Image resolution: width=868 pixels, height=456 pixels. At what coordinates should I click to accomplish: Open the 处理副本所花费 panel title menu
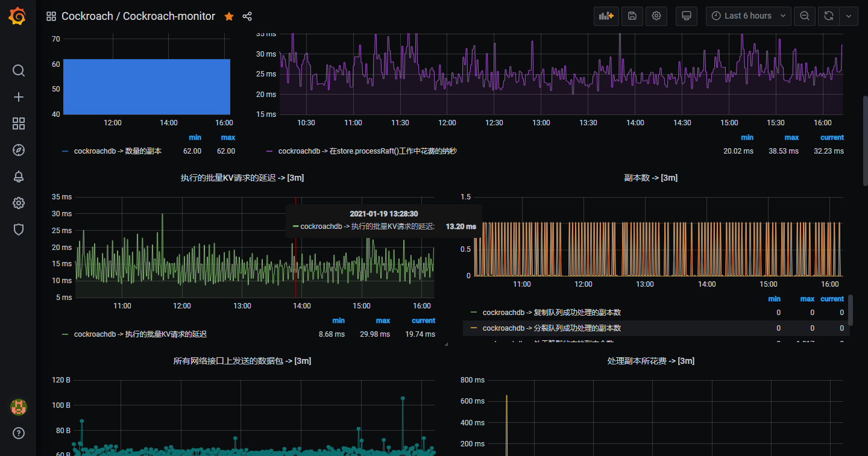651,361
